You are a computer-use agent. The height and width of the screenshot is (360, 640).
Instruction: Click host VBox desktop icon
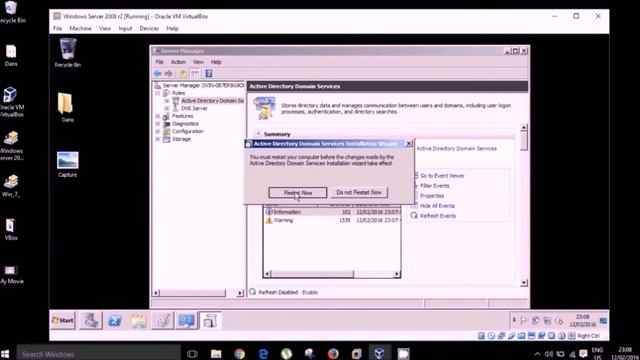(11, 229)
